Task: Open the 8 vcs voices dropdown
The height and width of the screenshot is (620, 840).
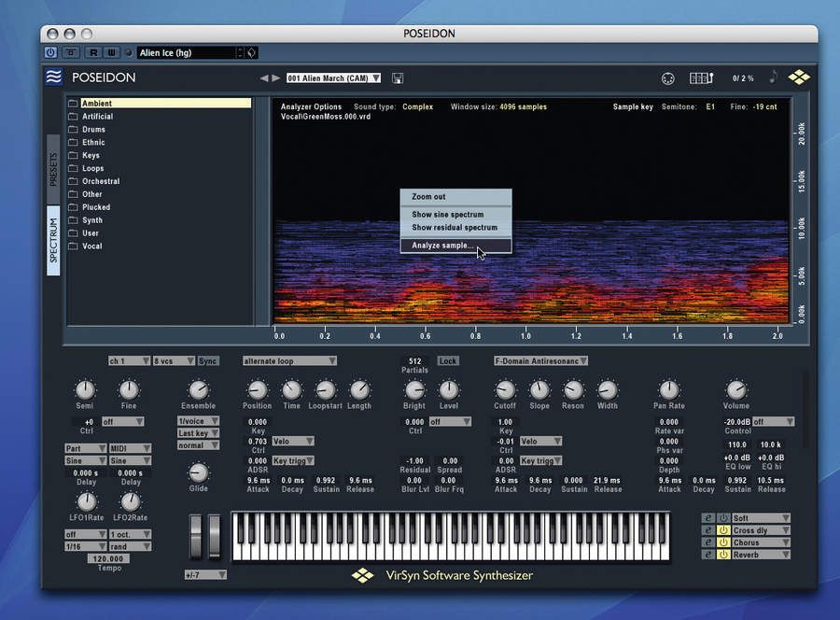Action: coord(174,361)
